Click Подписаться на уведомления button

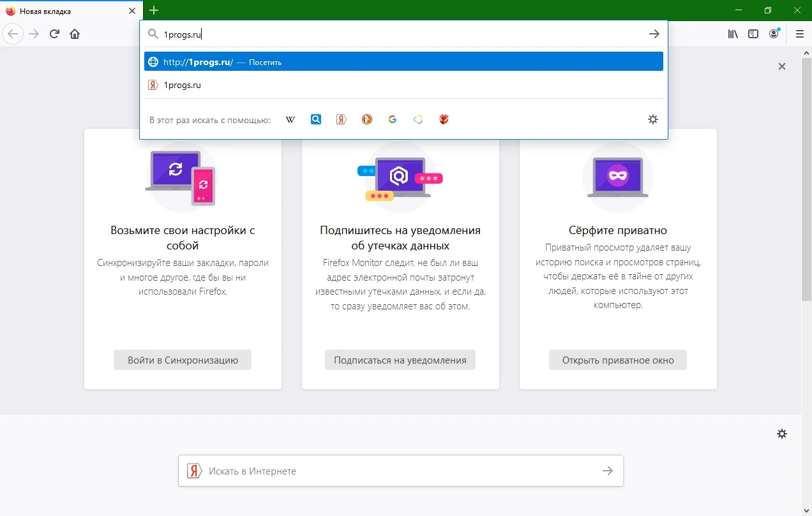point(400,360)
